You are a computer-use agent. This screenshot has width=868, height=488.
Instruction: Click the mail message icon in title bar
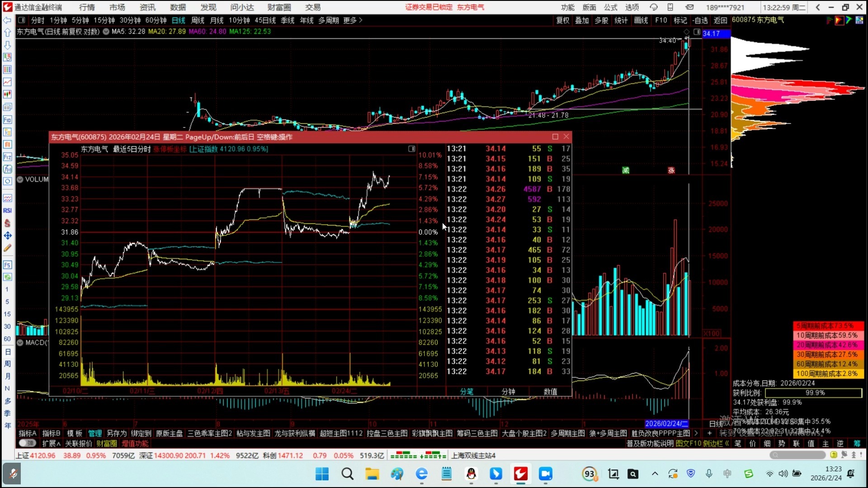click(689, 7)
